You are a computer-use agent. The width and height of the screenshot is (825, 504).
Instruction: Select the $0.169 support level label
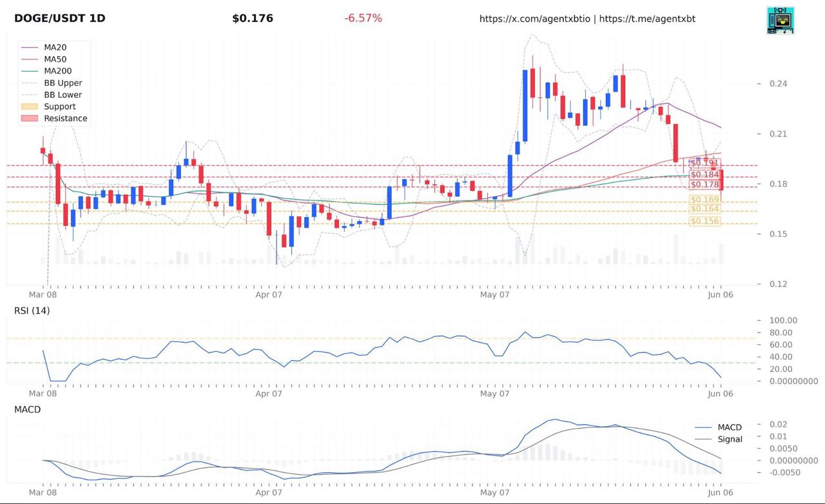704,200
